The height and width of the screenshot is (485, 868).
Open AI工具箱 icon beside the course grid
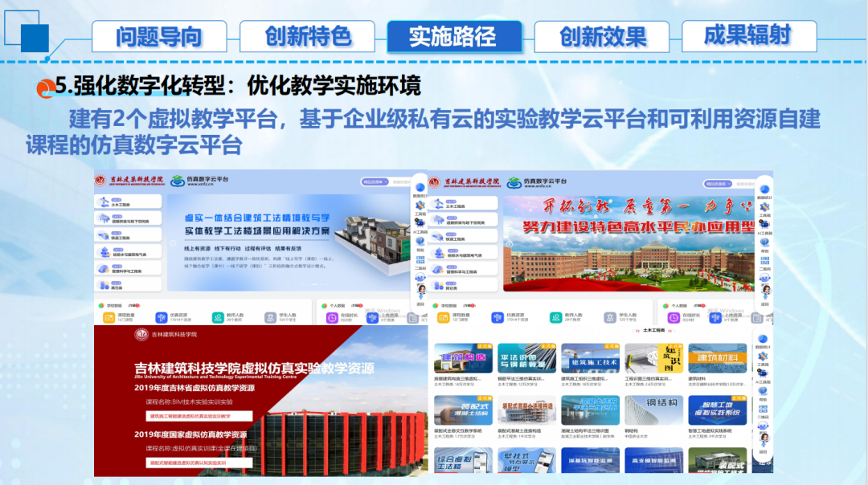click(x=763, y=374)
